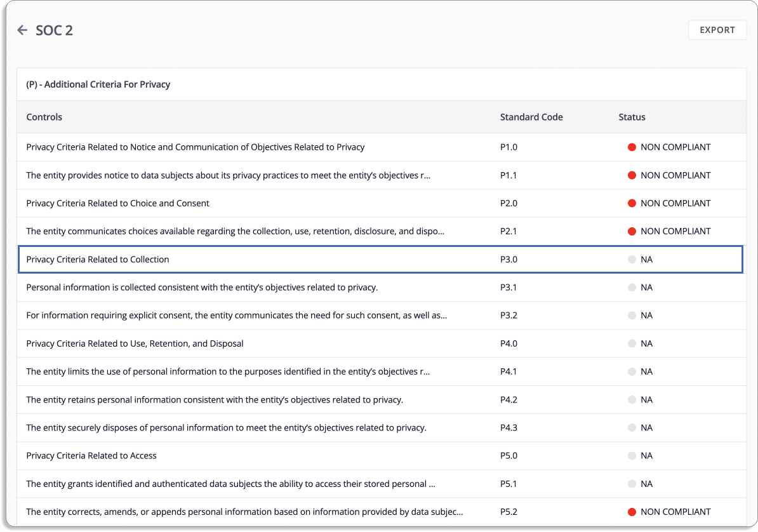Image resolution: width=758 pixels, height=532 pixels.
Task: Click the red status dot in row P2.1
Action: tap(632, 231)
